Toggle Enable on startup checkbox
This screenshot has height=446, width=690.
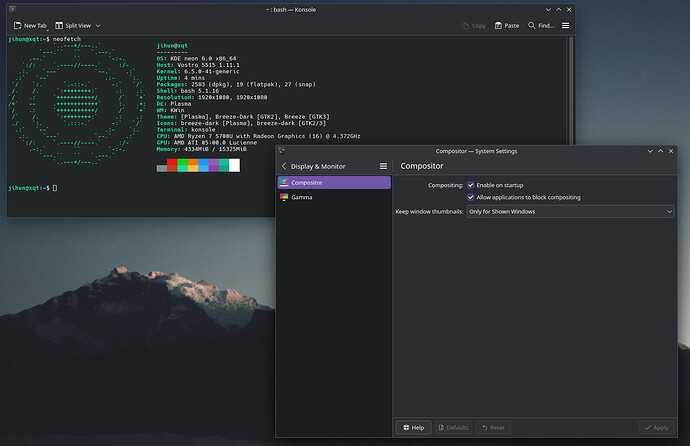pyautogui.click(x=470, y=185)
